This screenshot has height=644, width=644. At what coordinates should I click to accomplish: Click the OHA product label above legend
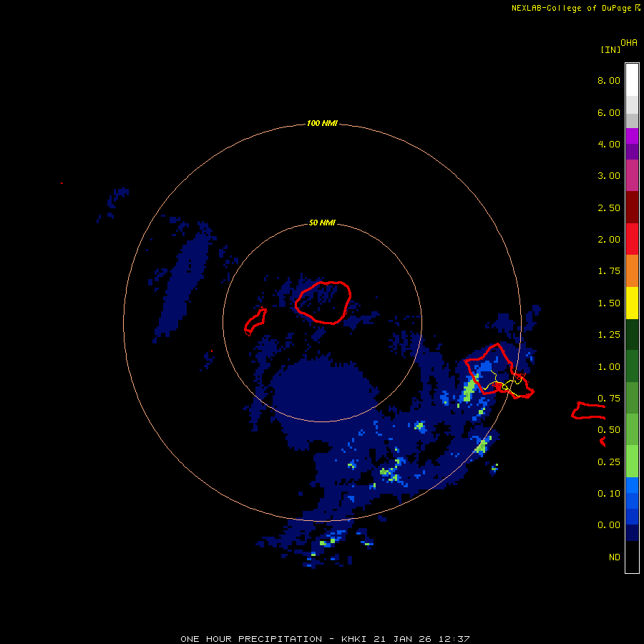(x=629, y=42)
